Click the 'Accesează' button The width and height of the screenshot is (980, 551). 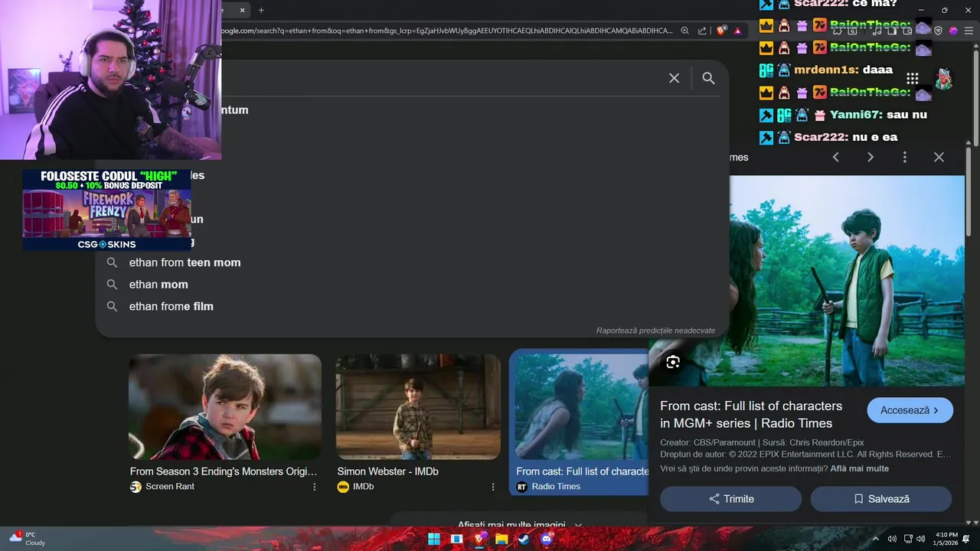click(x=910, y=410)
